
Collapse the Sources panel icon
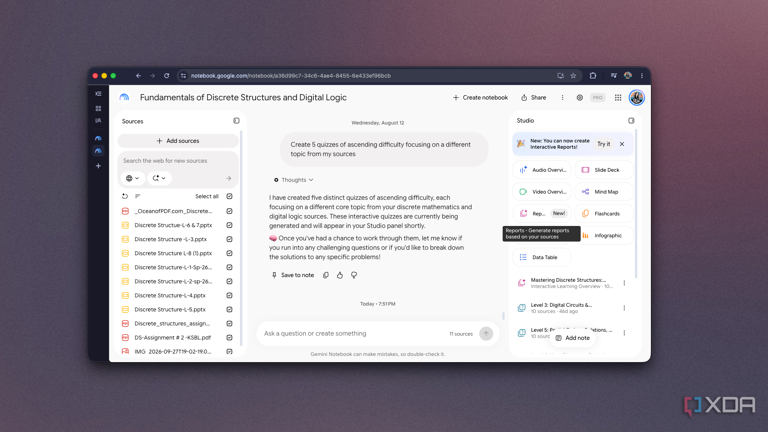click(236, 120)
